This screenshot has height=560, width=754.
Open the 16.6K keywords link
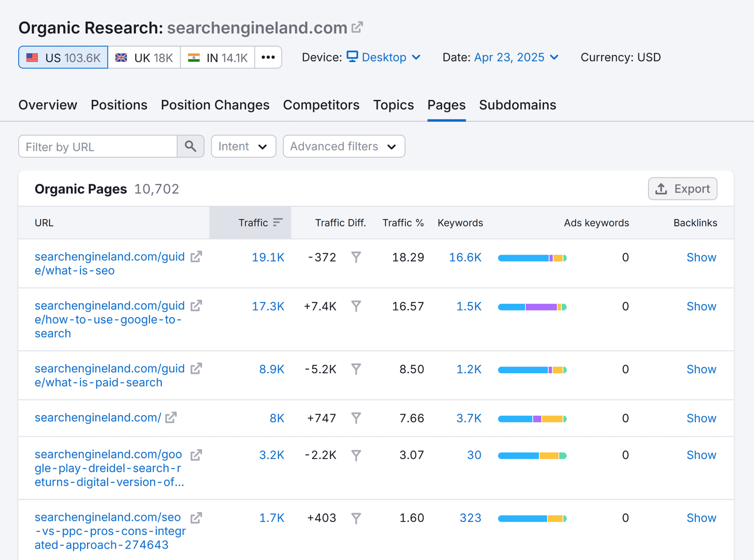coord(465,257)
